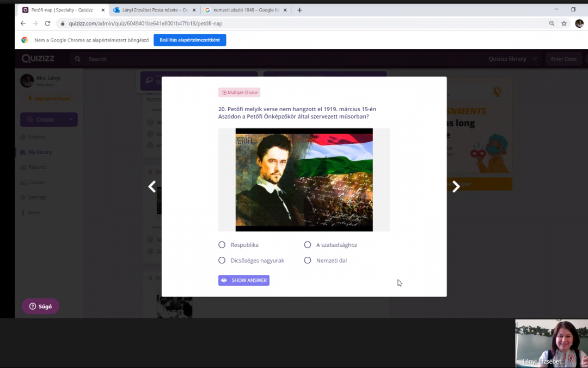Open the browser zoom magnifier icon
The width and height of the screenshot is (588, 368).
[x=552, y=23]
